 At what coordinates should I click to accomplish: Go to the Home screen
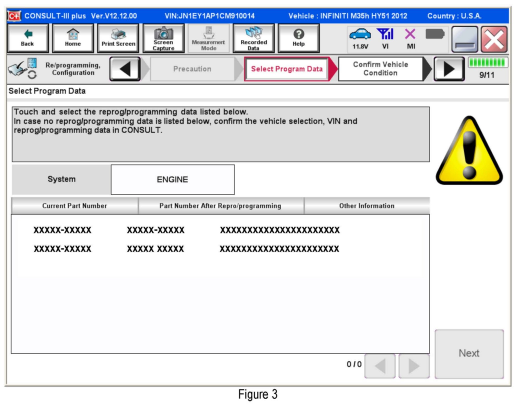click(x=73, y=38)
